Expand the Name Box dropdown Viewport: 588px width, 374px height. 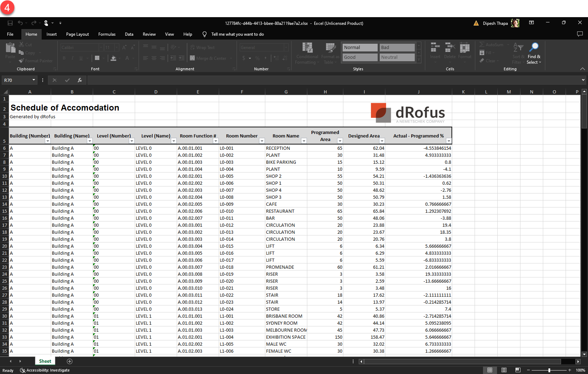click(34, 80)
